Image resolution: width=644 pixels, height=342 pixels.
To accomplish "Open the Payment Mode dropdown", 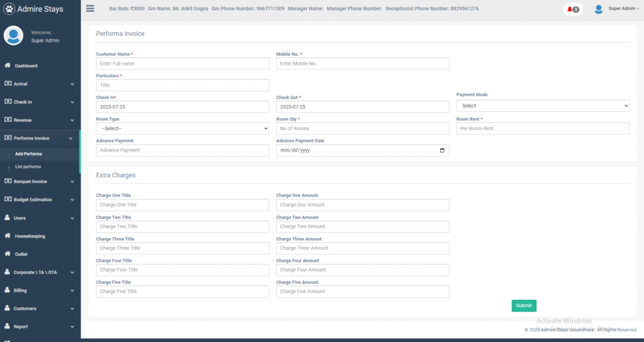I will [x=542, y=106].
